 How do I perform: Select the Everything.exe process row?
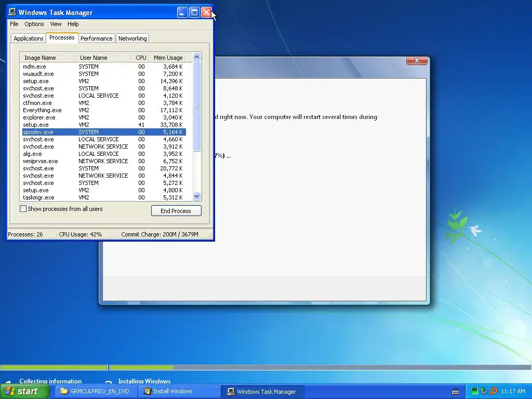coord(104,110)
